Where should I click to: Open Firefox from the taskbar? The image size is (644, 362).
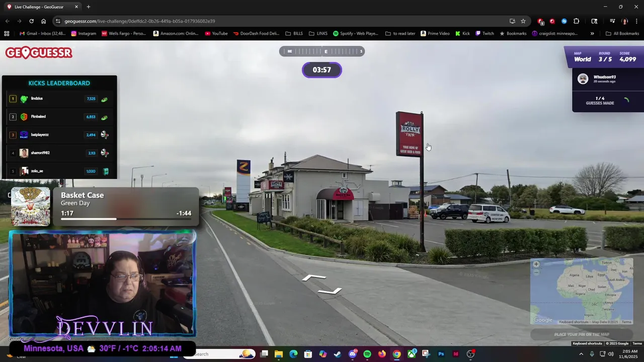tap(382, 354)
